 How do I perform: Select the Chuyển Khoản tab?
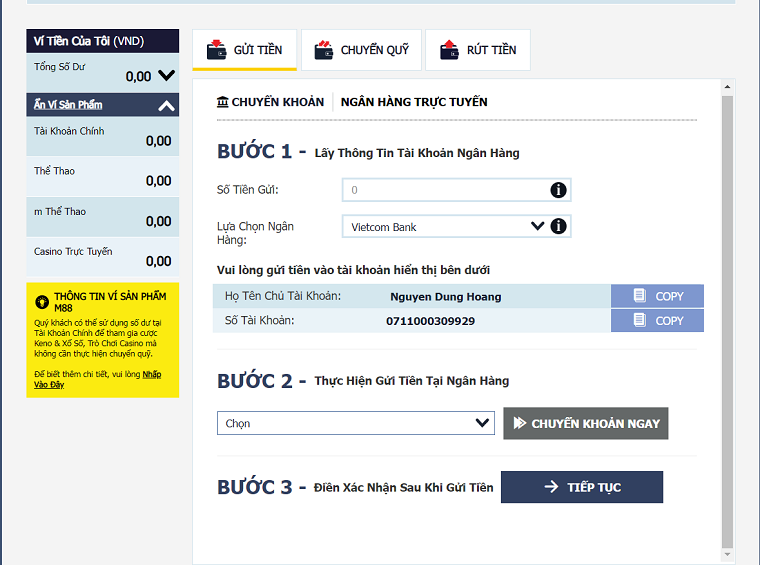tap(270, 102)
